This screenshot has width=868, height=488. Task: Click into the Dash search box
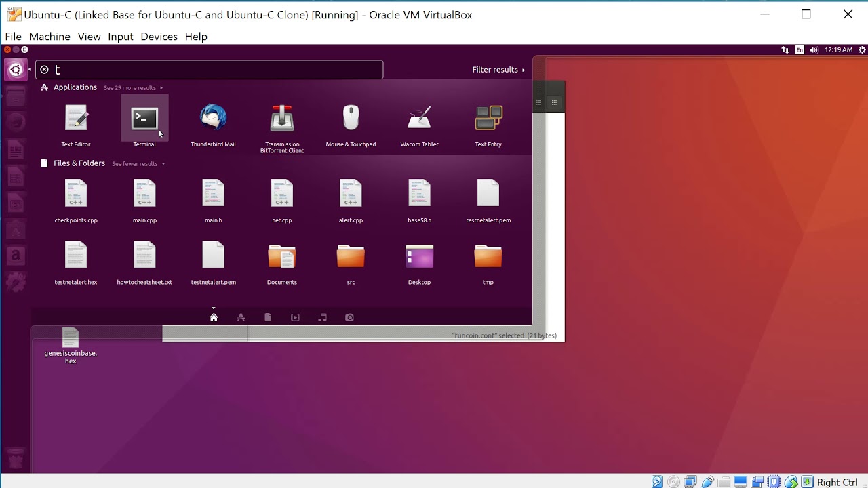pyautogui.click(x=209, y=70)
